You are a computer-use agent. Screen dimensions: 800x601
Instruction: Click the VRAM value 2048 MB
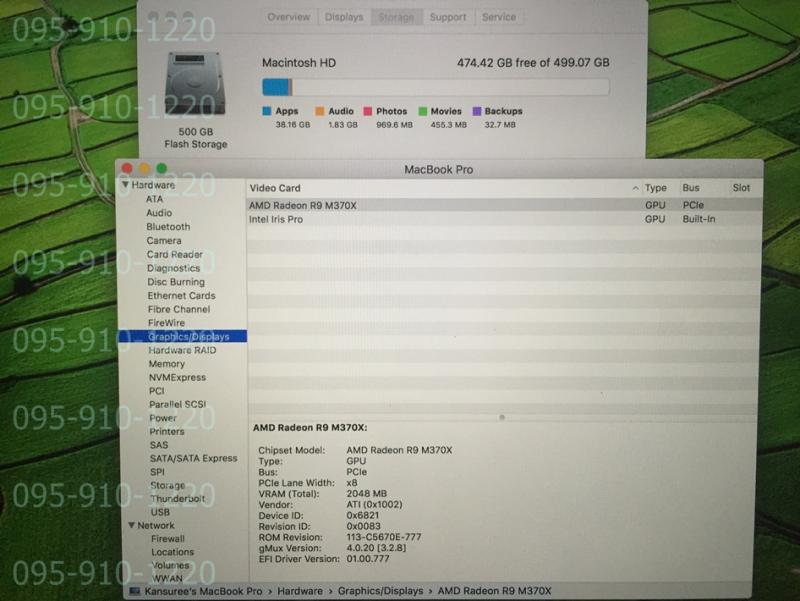(x=366, y=493)
